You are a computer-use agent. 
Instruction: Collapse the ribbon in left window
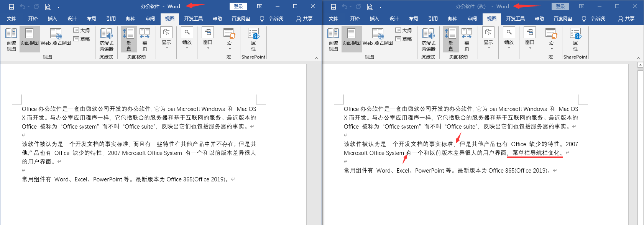pos(316,58)
